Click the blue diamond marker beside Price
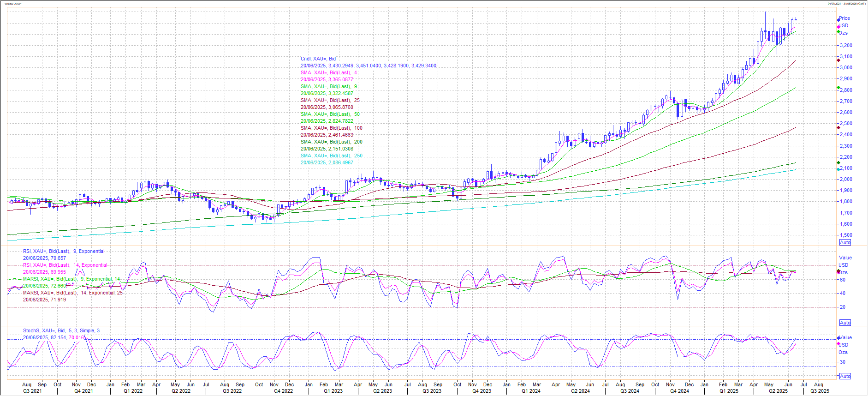 (x=838, y=20)
